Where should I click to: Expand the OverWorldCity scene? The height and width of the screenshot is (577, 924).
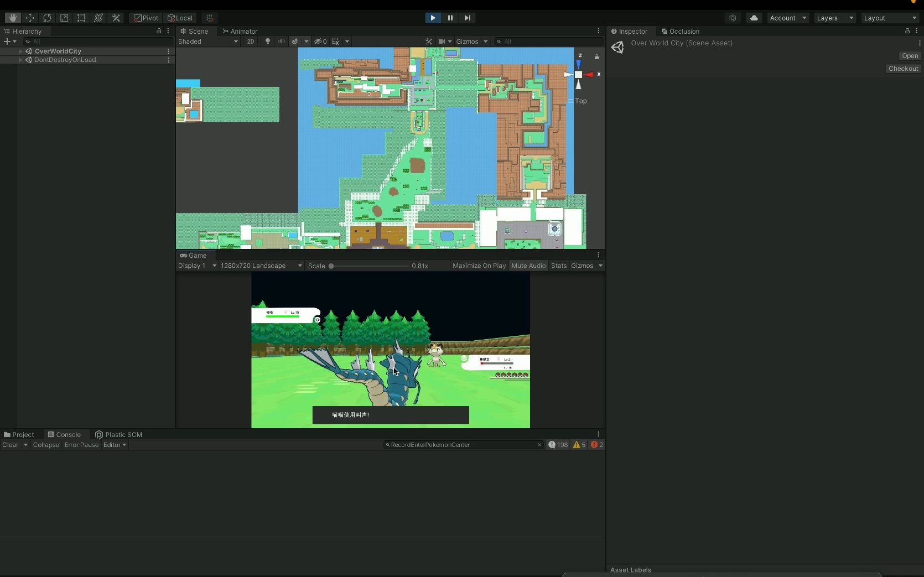tap(20, 51)
